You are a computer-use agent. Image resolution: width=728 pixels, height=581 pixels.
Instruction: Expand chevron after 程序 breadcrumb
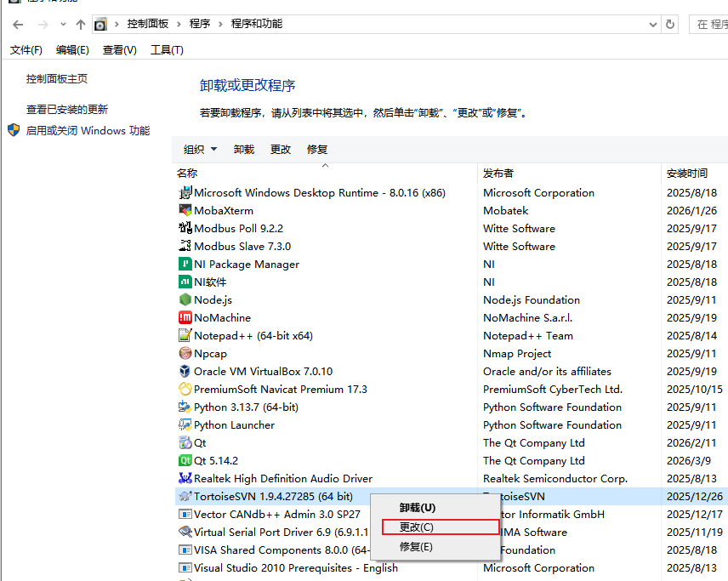tap(220, 24)
